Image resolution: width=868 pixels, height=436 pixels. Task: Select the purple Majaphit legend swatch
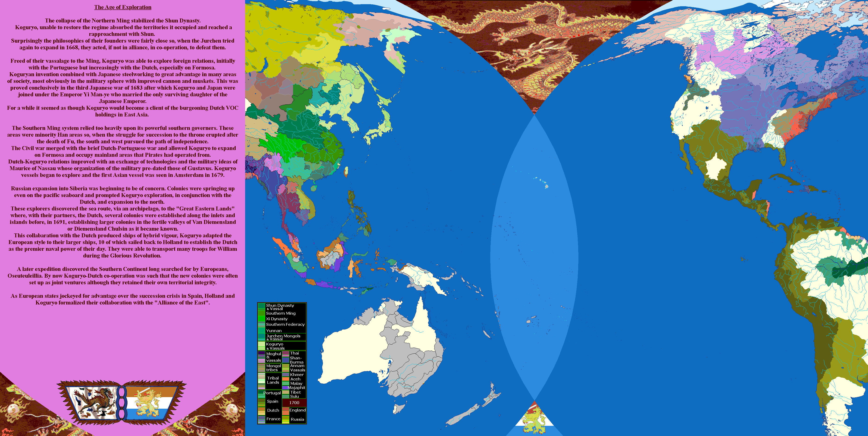pyautogui.click(x=285, y=388)
